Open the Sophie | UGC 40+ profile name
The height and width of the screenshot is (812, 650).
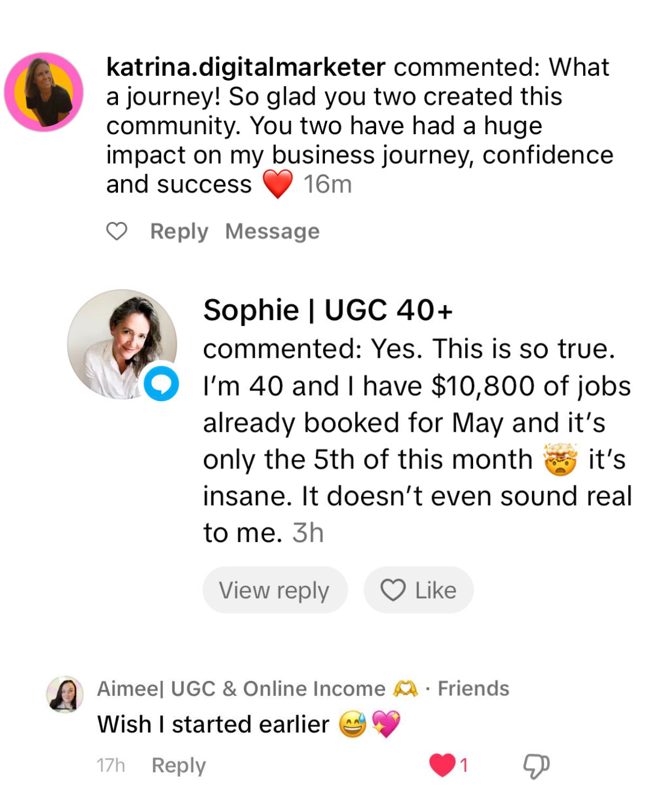point(328,310)
